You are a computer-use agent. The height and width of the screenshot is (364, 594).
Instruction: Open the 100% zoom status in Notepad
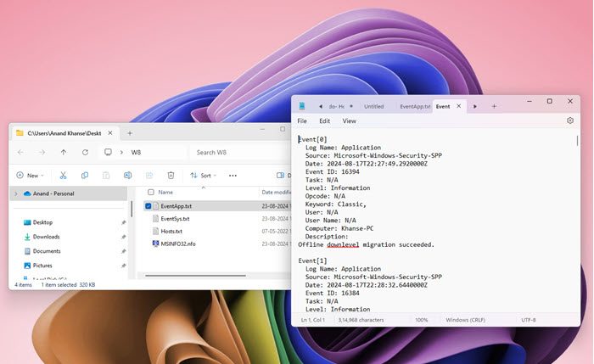click(421, 320)
